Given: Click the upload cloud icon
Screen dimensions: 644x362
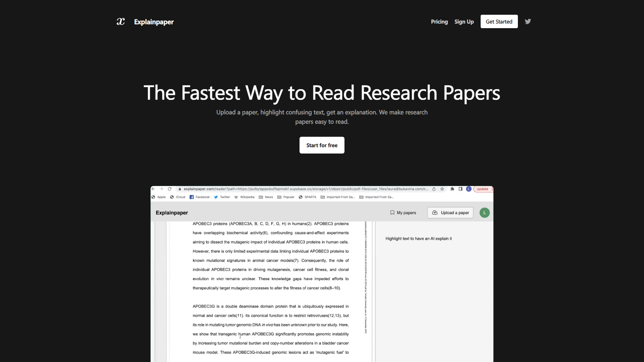Looking at the screenshot, I should (x=435, y=213).
